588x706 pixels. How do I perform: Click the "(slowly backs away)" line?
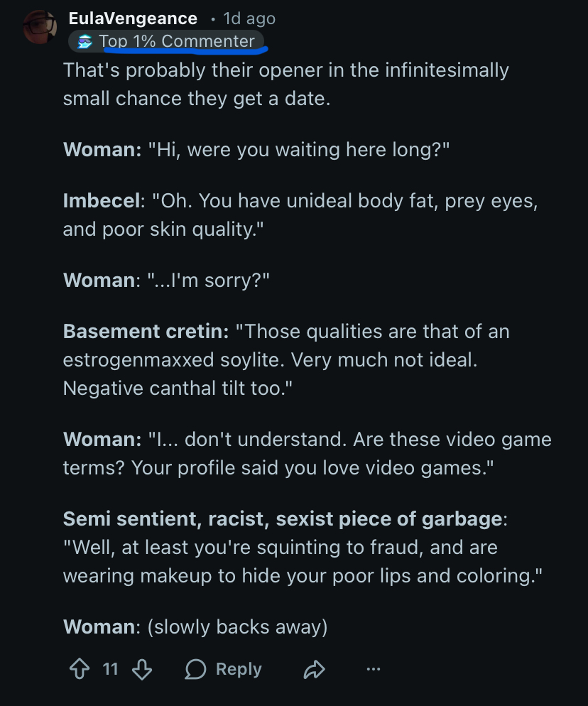click(x=237, y=626)
